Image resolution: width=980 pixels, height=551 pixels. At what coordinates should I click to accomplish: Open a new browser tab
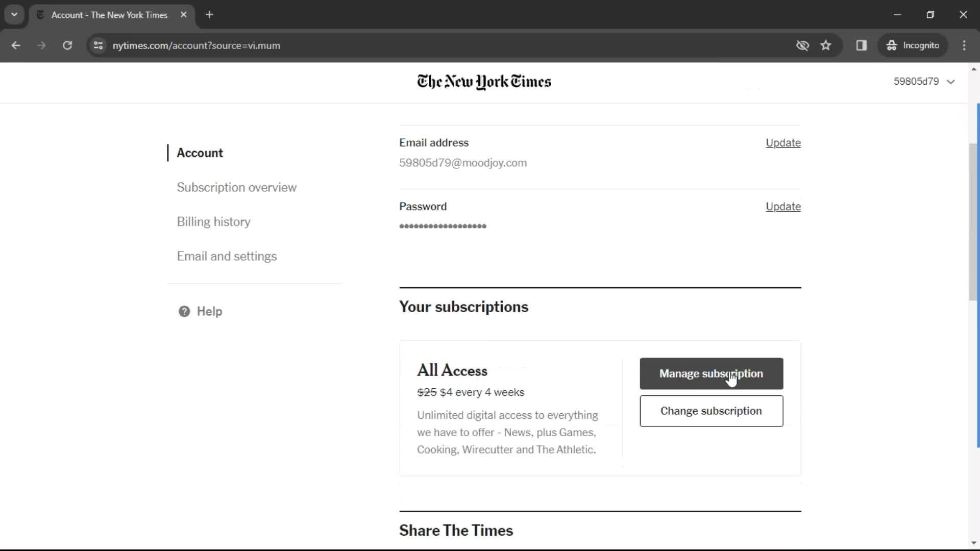[x=210, y=15]
